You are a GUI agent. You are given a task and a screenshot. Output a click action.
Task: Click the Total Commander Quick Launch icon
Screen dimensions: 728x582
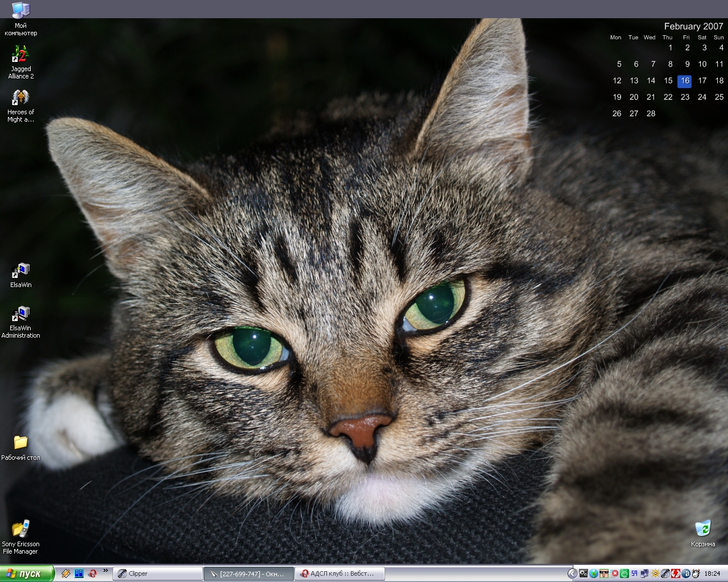pyautogui.click(x=79, y=573)
